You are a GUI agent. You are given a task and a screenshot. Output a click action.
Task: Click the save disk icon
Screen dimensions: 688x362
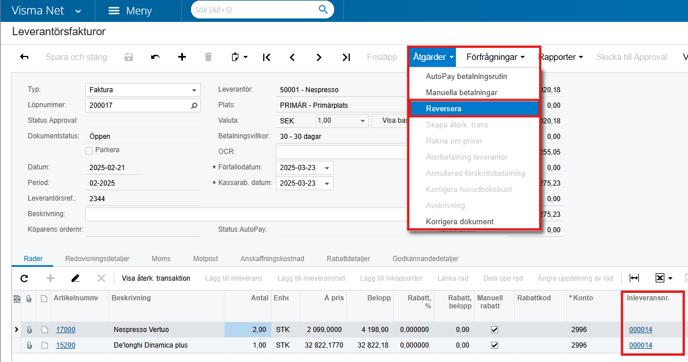point(129,57)
